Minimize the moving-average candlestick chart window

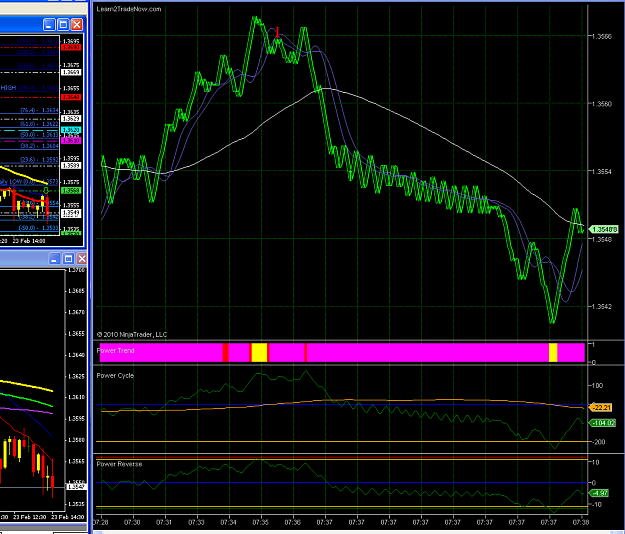point(55,259)
